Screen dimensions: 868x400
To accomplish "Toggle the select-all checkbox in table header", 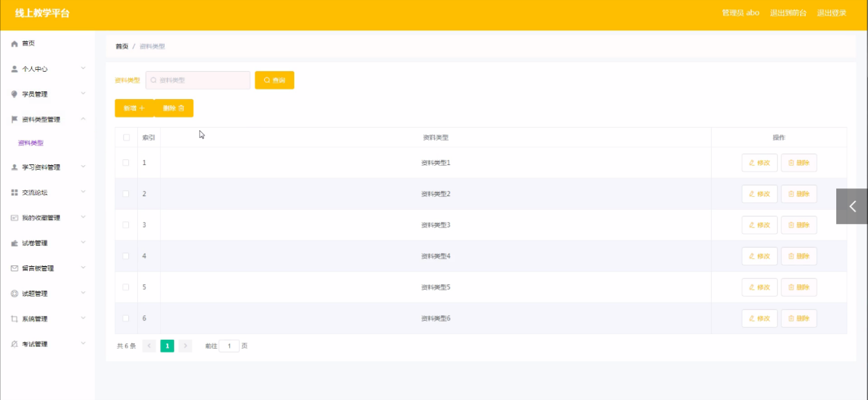I will (126, 137).
